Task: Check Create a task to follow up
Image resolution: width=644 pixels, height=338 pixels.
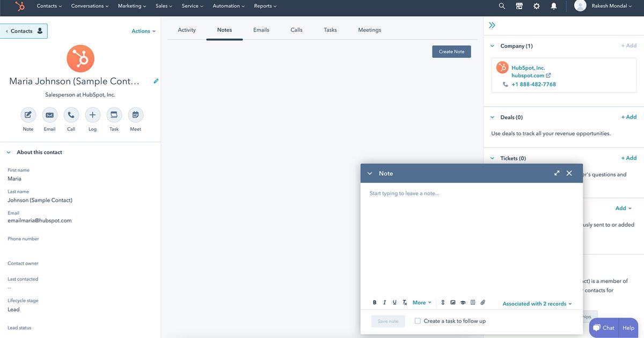Action: 418,321
